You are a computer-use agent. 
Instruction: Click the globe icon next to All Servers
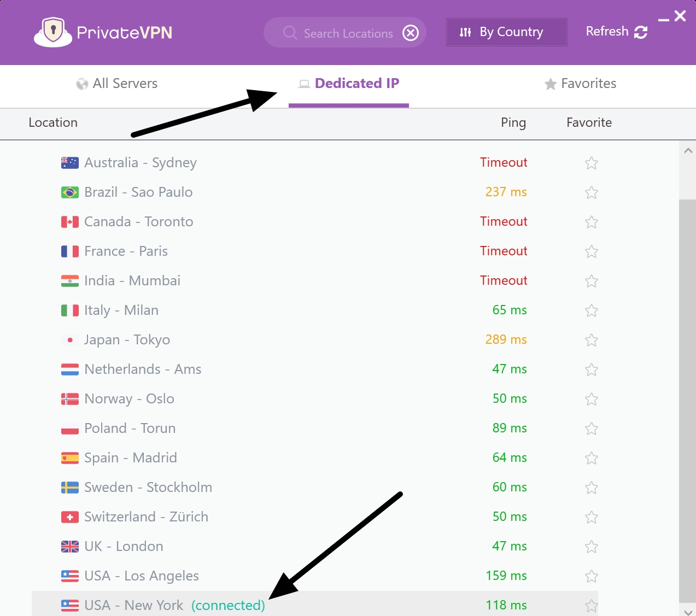[x=82, y=84]
